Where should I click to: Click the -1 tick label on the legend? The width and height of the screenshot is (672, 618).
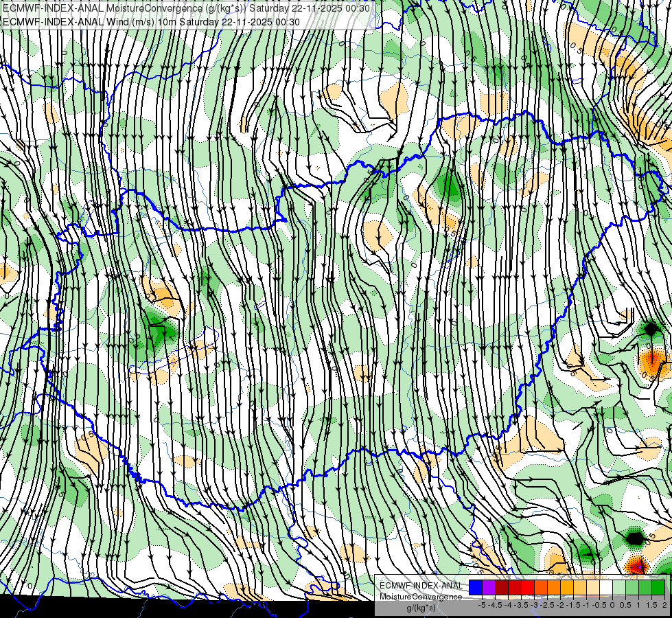point(587,605)
